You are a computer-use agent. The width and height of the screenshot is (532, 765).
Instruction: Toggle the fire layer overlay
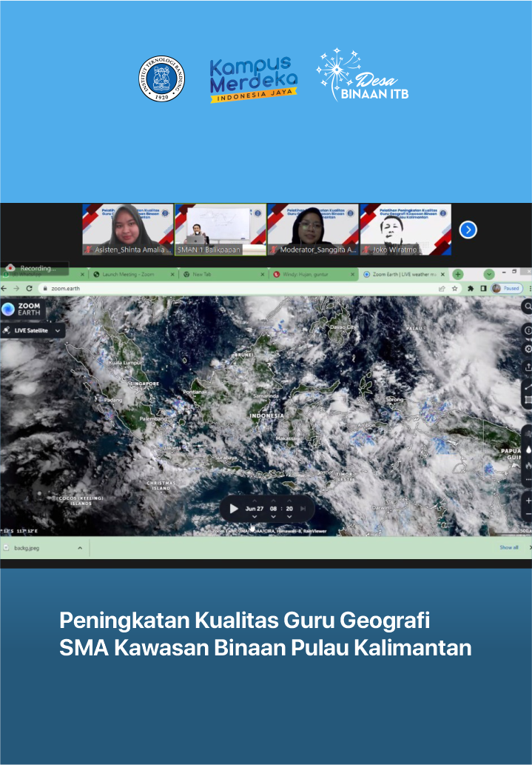point(528,466)
